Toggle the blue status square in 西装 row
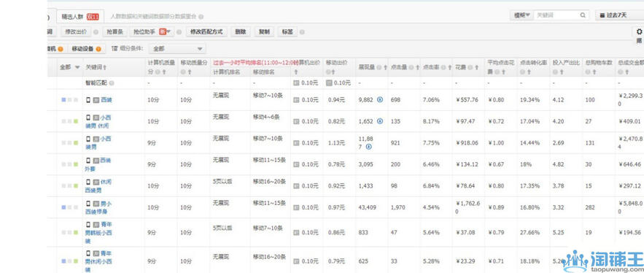The width and height of the screenshot is (644, 273). click(63, 100)
